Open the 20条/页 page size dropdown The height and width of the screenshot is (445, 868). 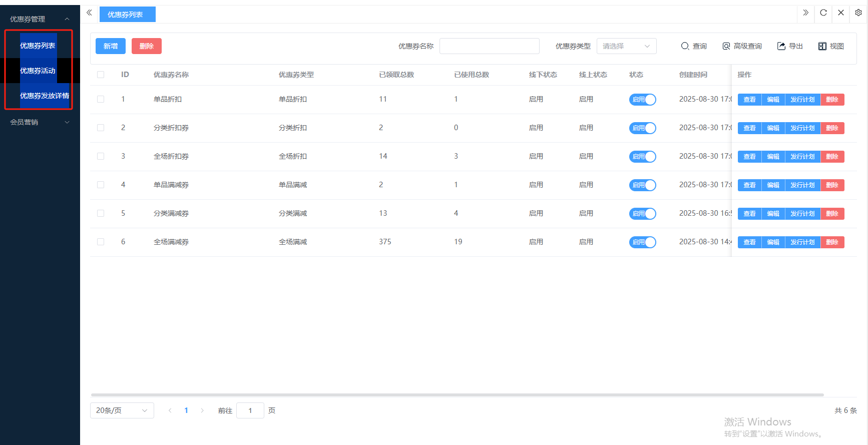point(122,410)
